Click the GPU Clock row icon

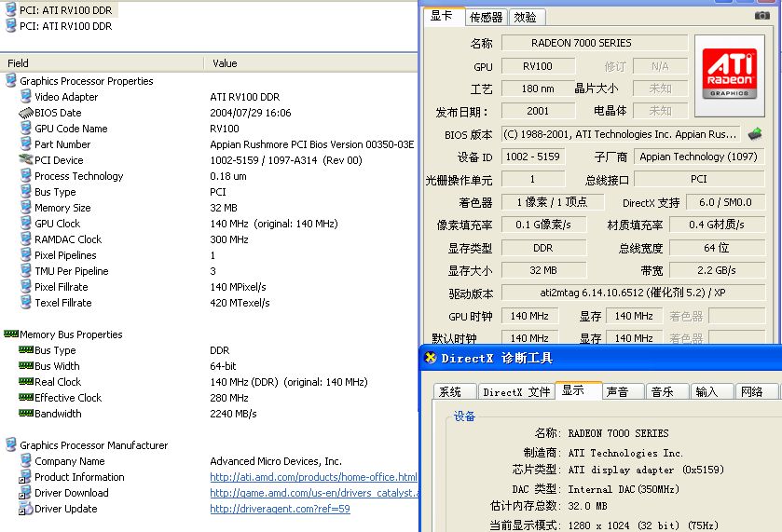pyautogui.click(x=26, y=224)
